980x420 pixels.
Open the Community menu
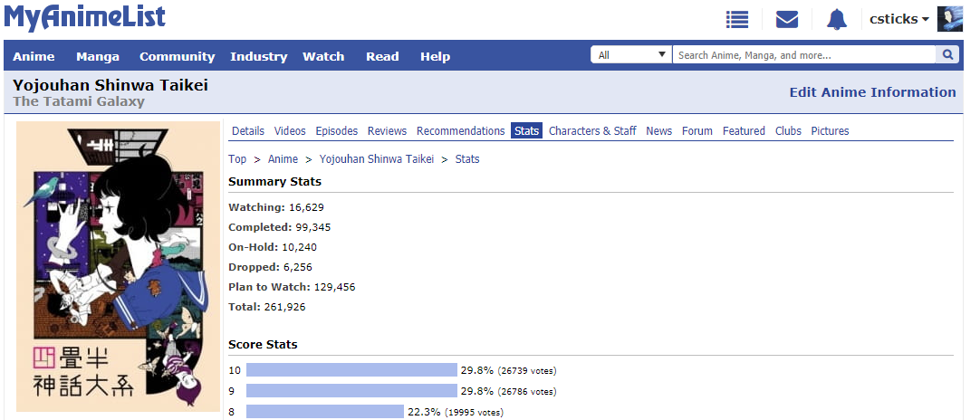coord(177,56)
